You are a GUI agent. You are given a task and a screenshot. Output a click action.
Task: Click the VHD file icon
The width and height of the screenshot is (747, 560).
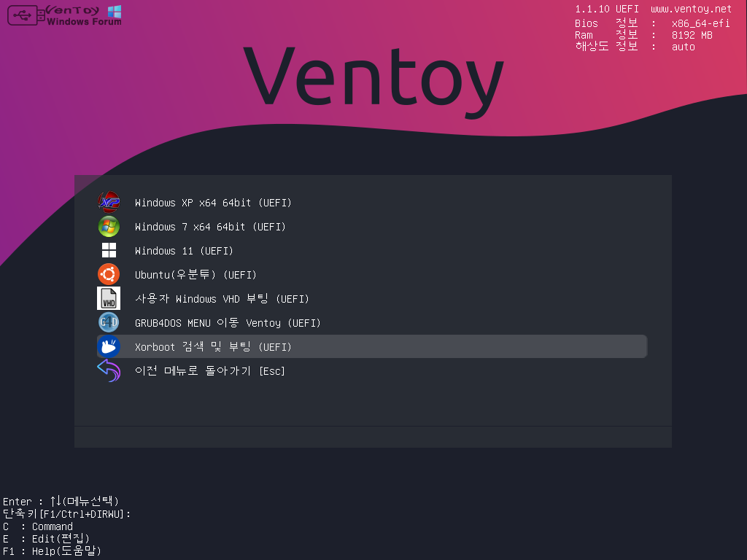[109, 298]
